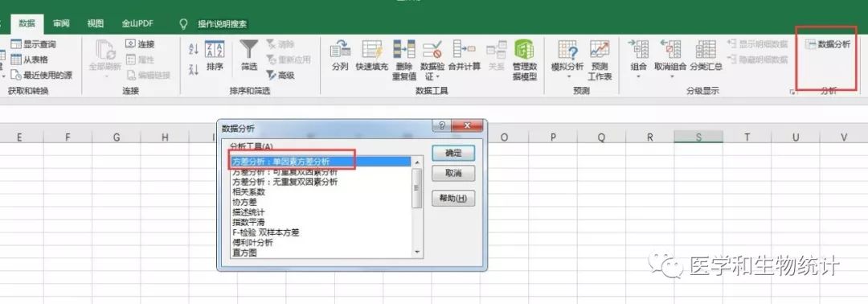Run Flash Fill (快速填充)
Screen dimensions: 868x304
[371, 55]
